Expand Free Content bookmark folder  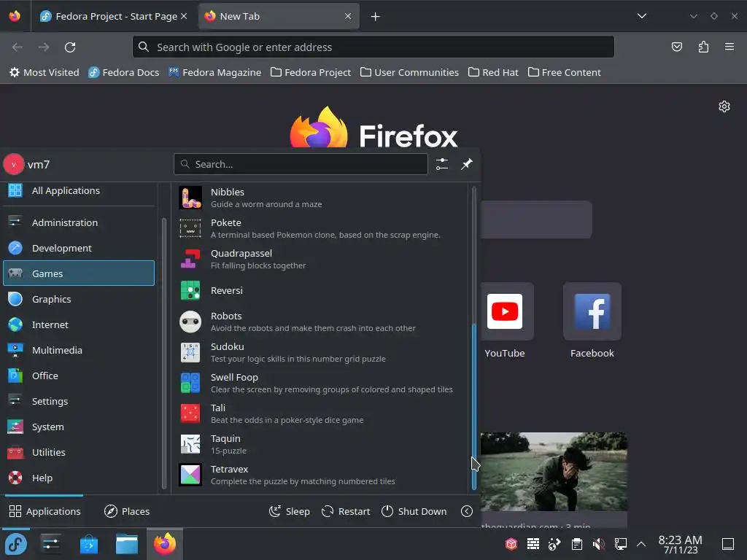[565, 72]
